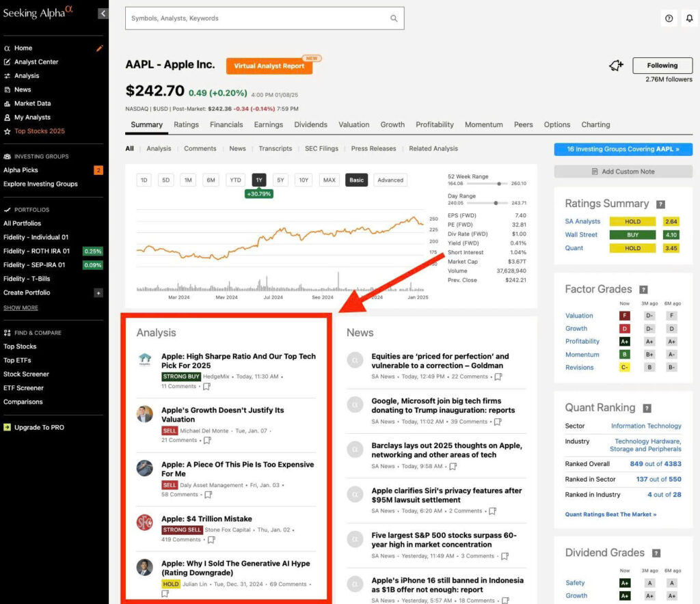
Task: Open the Ratings tab
Action: pyautogui.click(x=186, y=125)
